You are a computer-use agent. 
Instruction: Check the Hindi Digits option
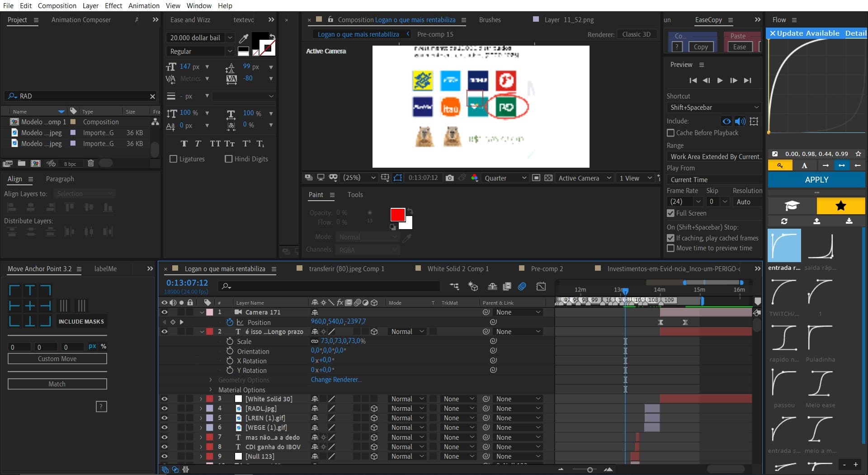[229, 159]
